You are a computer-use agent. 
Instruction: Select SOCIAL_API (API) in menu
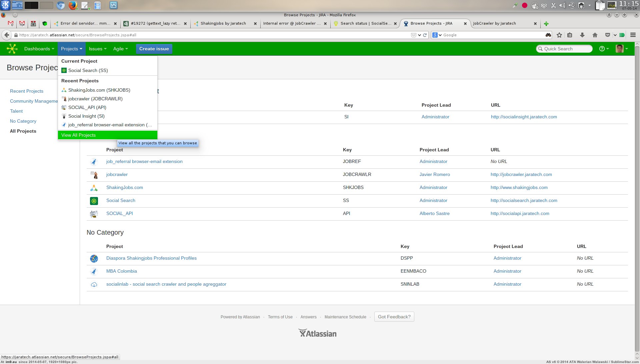(x=107, y=107)
